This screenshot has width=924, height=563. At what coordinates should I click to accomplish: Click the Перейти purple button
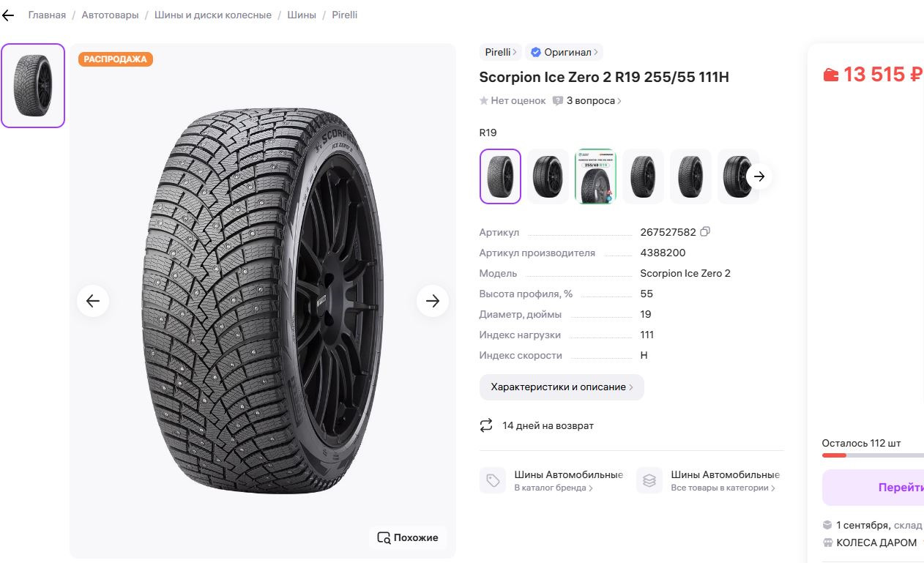(901, 488)
